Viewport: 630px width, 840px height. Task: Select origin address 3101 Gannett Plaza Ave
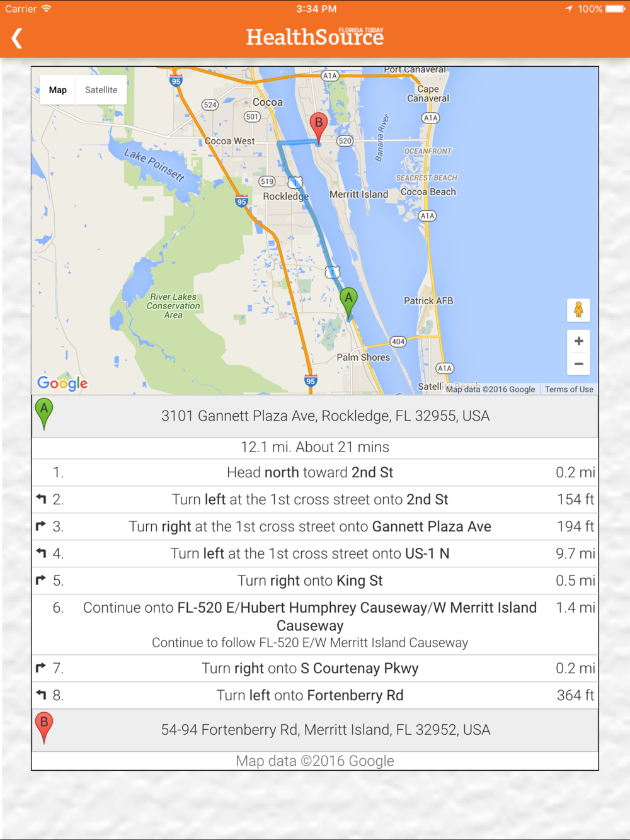(x=315, y=416)
